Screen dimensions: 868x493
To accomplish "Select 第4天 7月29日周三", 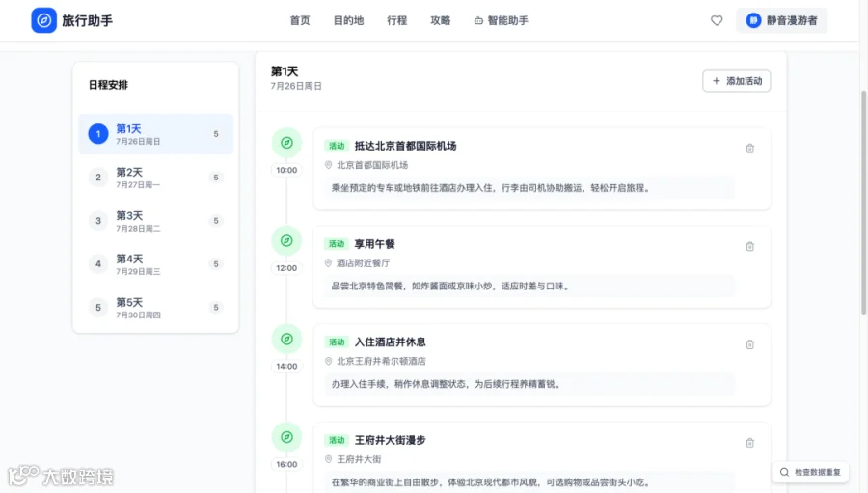I will click(155, 263).
